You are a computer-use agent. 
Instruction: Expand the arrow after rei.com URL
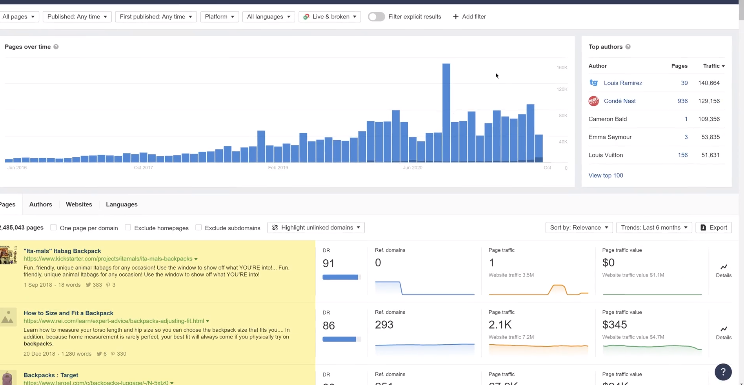[x=207, y=321]
